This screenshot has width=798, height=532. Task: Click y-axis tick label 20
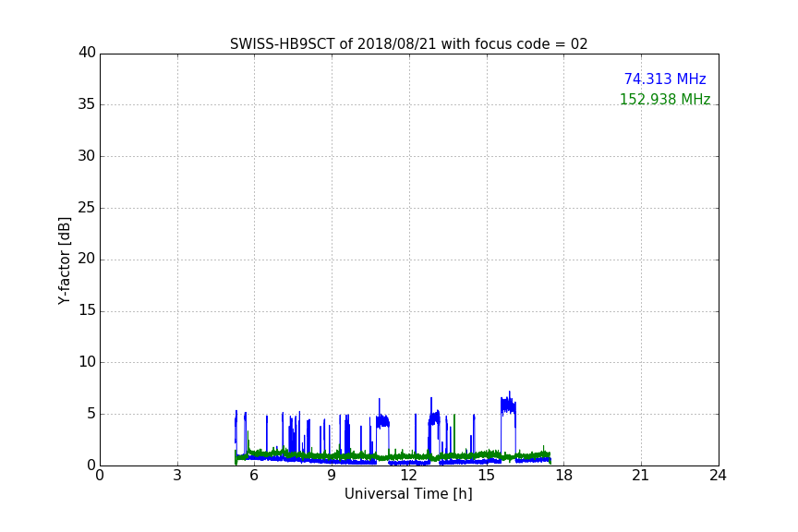(x=87, y=259)
